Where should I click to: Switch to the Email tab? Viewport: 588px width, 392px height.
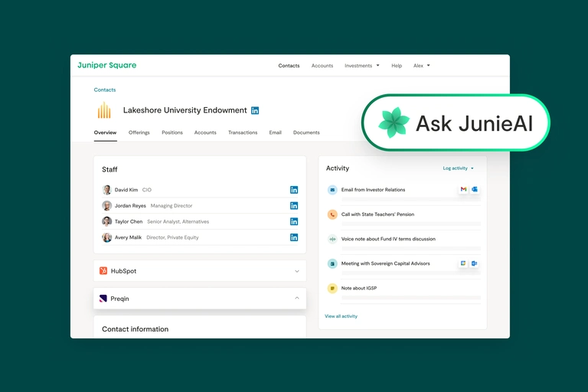coord(276,132)
